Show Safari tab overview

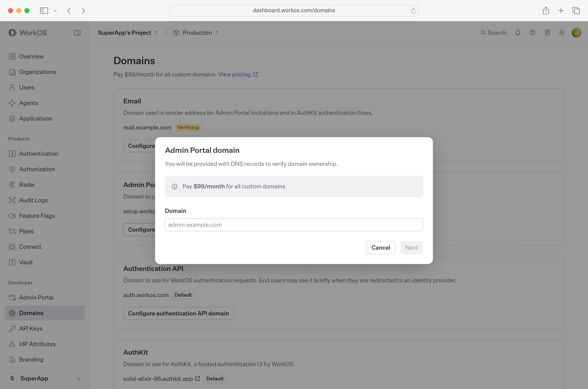[x=576, y=11]
